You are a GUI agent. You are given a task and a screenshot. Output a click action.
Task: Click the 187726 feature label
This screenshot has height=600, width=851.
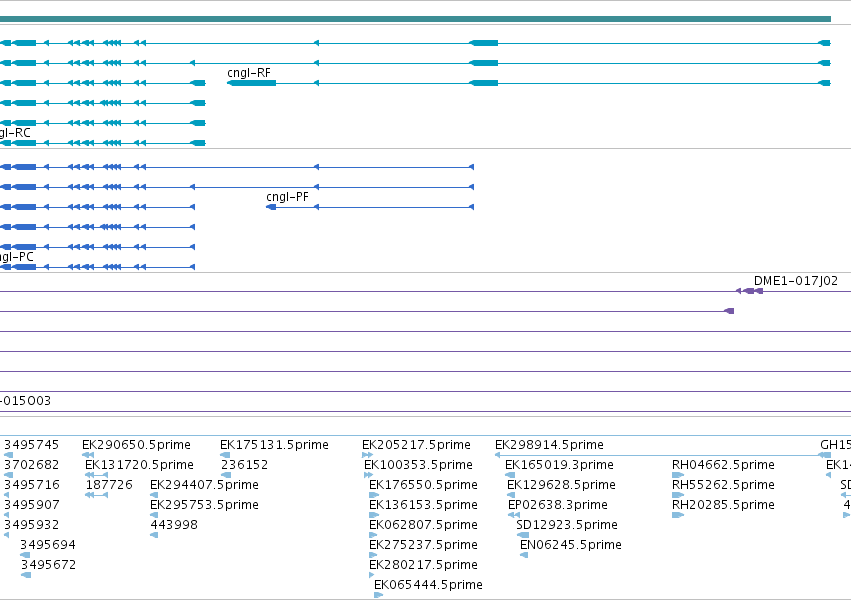tap(109, 485)
